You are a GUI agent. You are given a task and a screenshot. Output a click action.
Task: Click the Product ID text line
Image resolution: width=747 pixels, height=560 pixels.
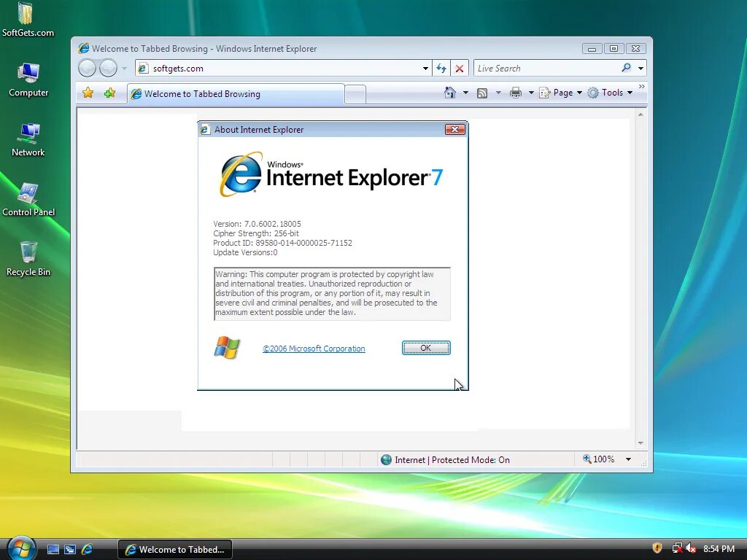(x=282, y=243)
